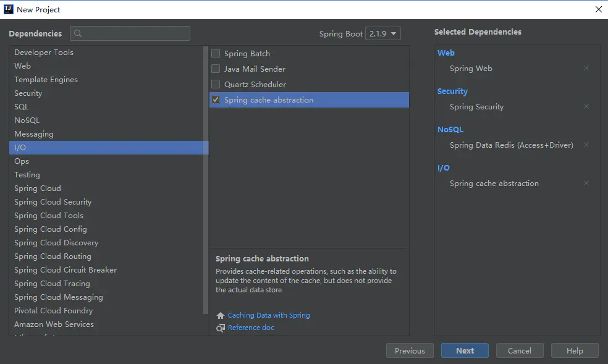608x364 pixels.
Task: Remove Spring Web from selected dependencies
Action: coord(586,69)
